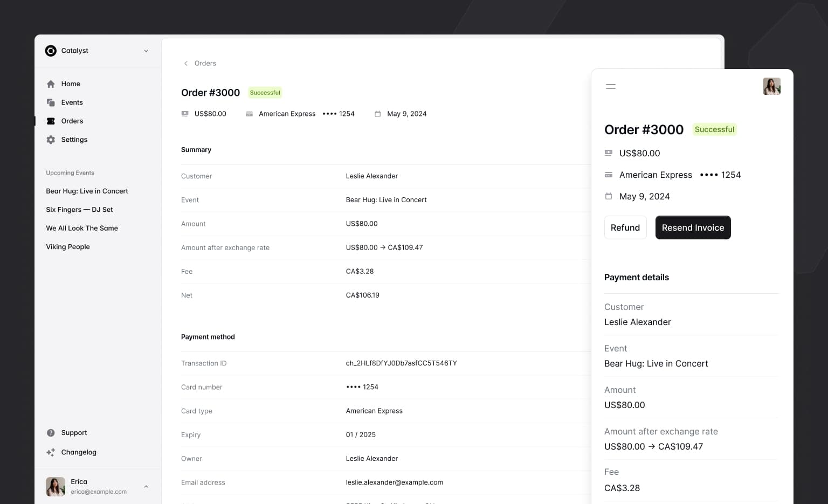Select the Changelog sparkle icon
The height and width of the screenshot is (504, 828).
[x=51, y=452]
